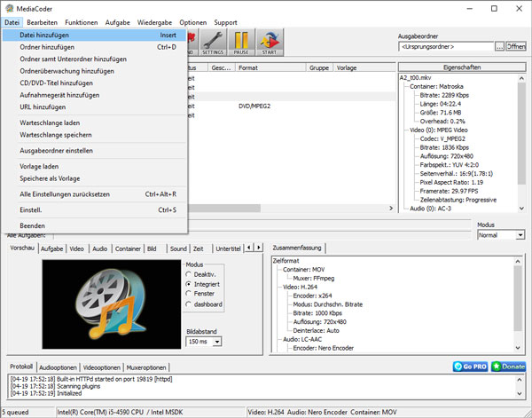This screenshot has width=532, height=418.
Task: Choose Warteschlange speichern
Action: [x=94, y=135]
